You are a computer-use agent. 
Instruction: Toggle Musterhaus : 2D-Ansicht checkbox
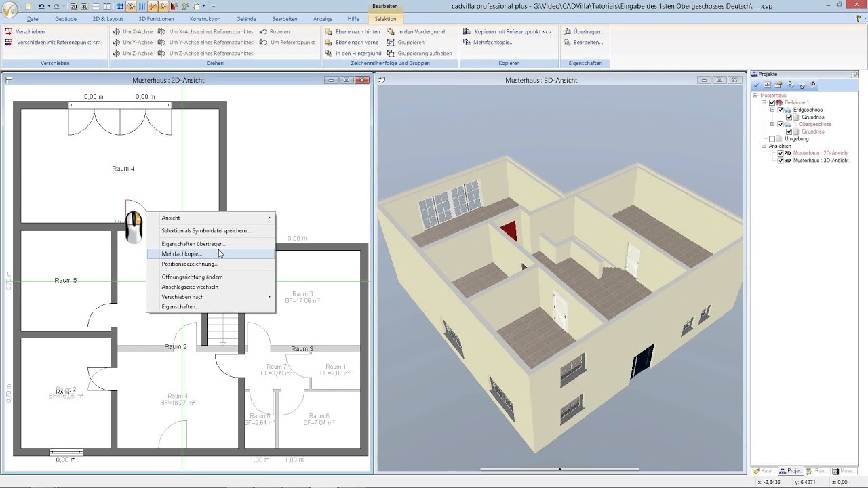(x=781, y=153)
